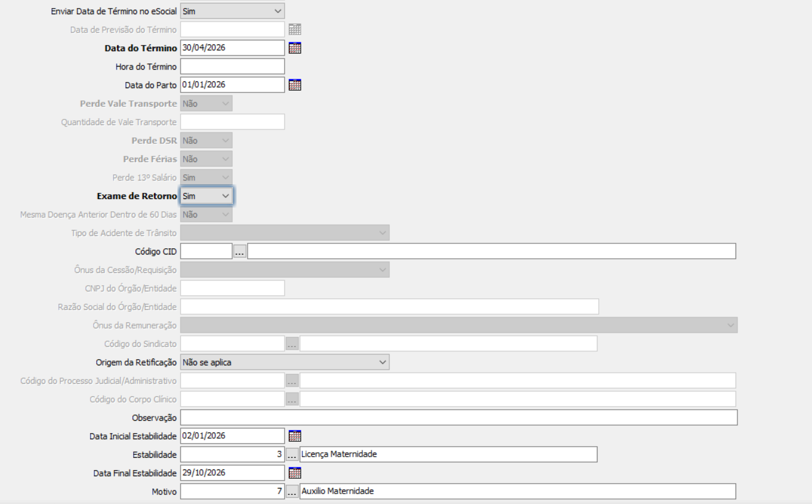The image size is (812, 504).
Task: Open calendar for Data Inicial Estabilidade
Action: pyautogui.click(x=295, y=436)
